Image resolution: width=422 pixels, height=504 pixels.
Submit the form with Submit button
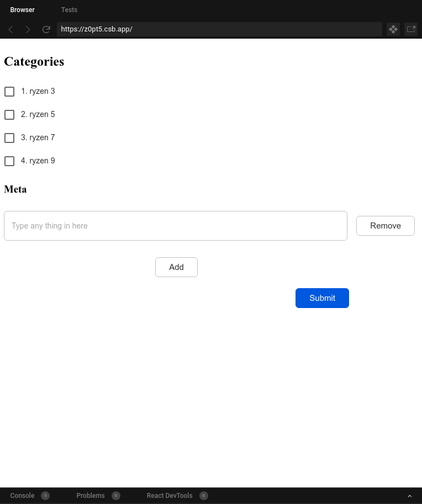coord(322,298)
